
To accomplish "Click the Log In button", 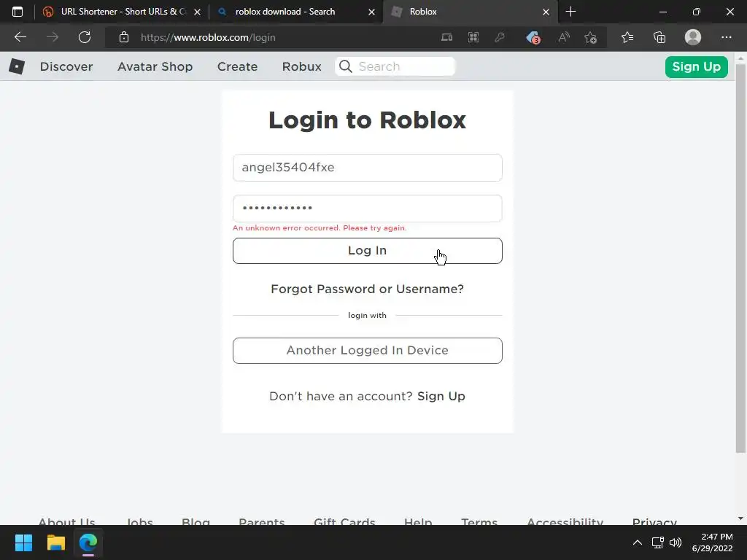I will [368, 251].
